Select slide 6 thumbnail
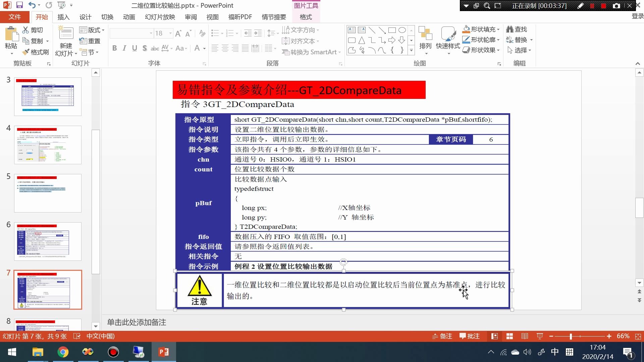The width and height of the screenshot is (644, 362). point(48,241)
